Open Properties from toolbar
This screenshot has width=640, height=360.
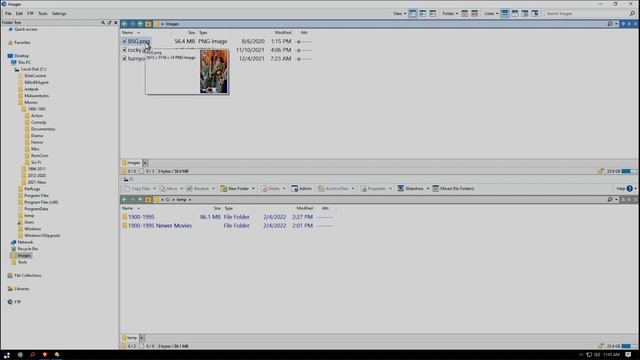coord(373,189)
